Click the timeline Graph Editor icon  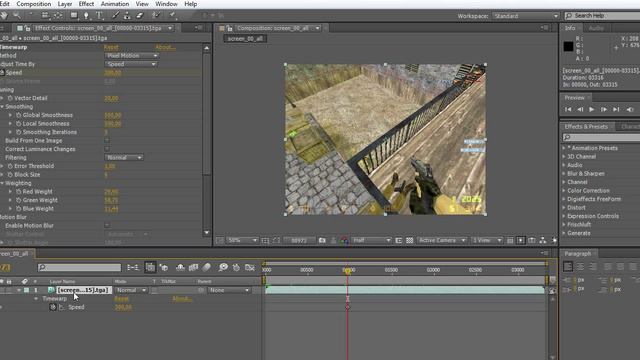click(x=250, y=267)
